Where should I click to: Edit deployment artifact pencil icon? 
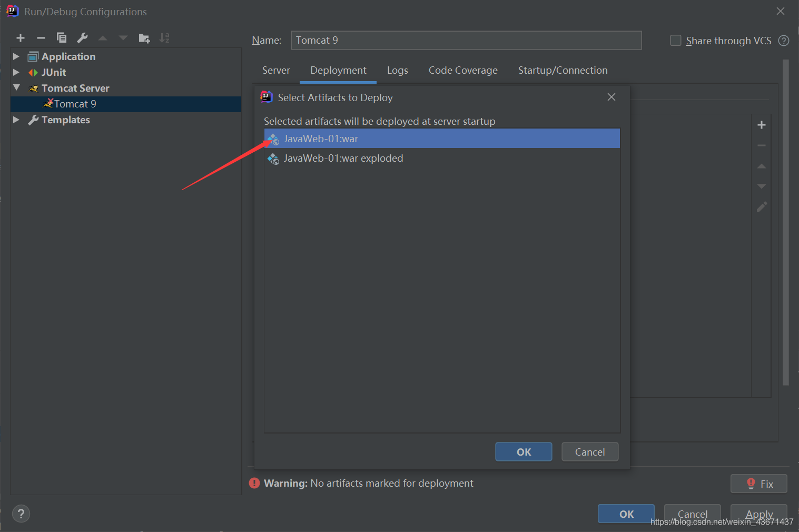762,207
